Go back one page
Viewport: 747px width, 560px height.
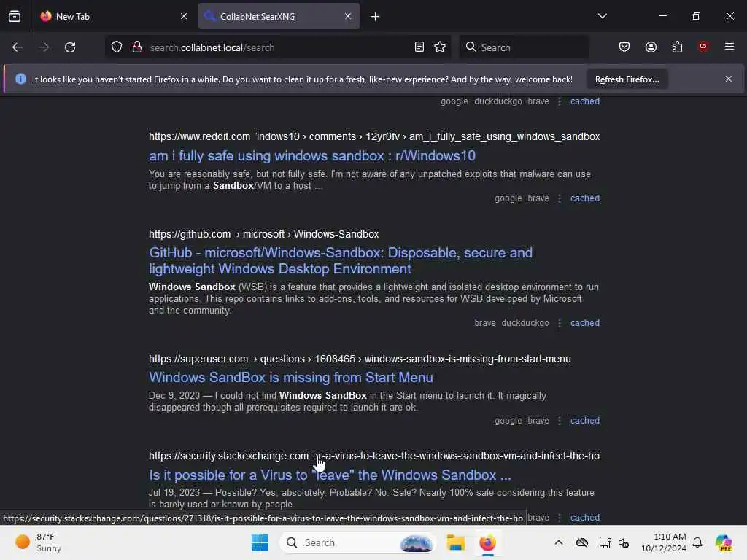18,47
